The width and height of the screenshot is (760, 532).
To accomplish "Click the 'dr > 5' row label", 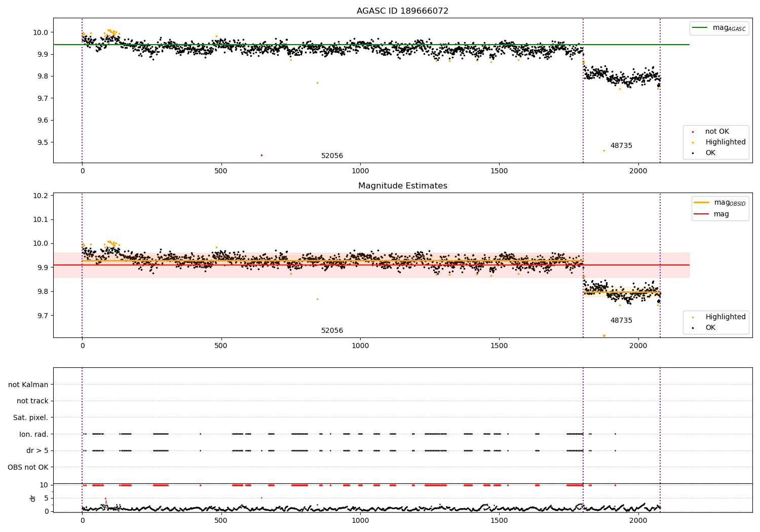I will pos(37,451).
